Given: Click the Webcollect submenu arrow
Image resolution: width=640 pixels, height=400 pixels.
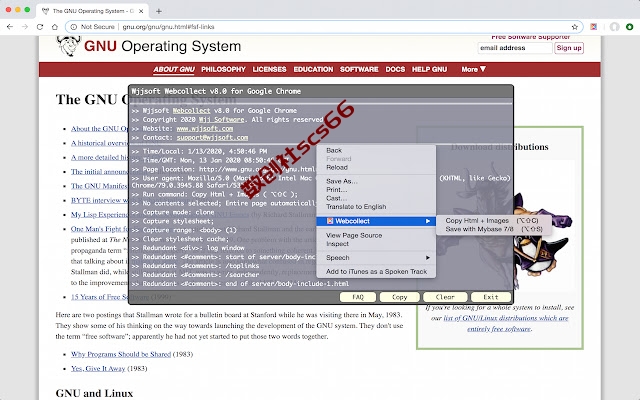Looking at the screenshot, I should (x=428, y=221).
